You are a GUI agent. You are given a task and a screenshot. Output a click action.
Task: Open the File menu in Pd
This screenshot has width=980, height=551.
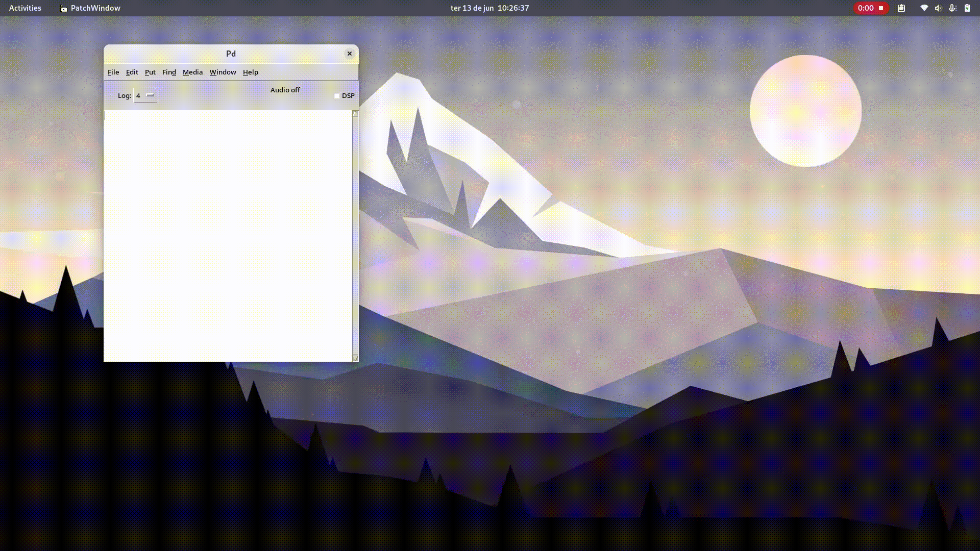pos(113,72)
